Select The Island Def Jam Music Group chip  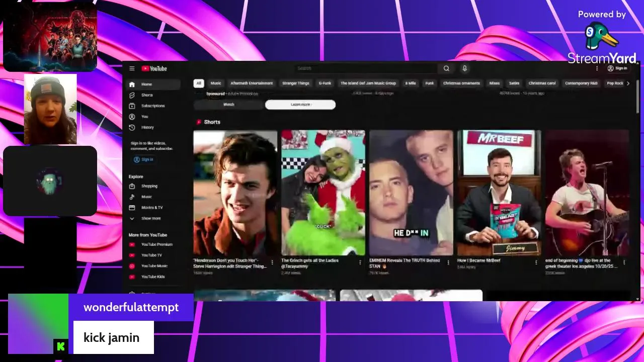tap(368, 83)
